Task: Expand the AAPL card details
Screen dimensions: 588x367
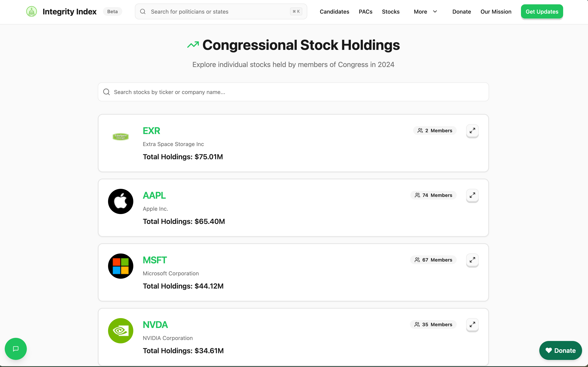Action: point(472,195)
